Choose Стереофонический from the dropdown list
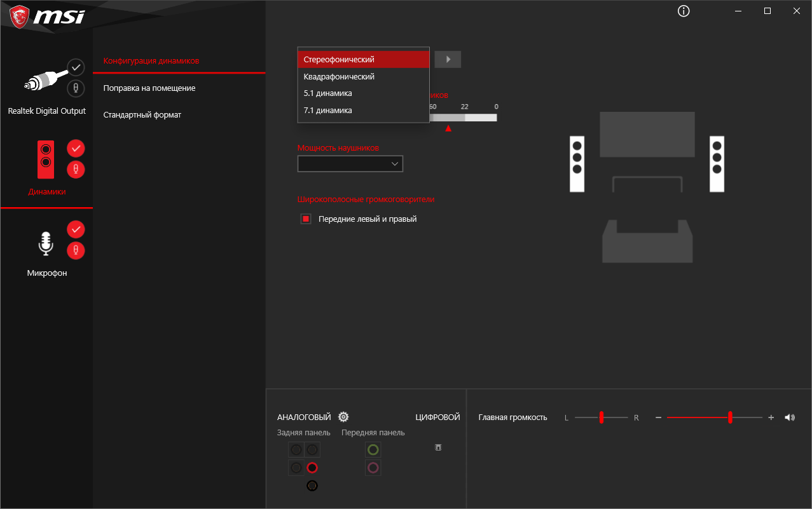The height and width of the screenshot is (509, 812). 363,59
